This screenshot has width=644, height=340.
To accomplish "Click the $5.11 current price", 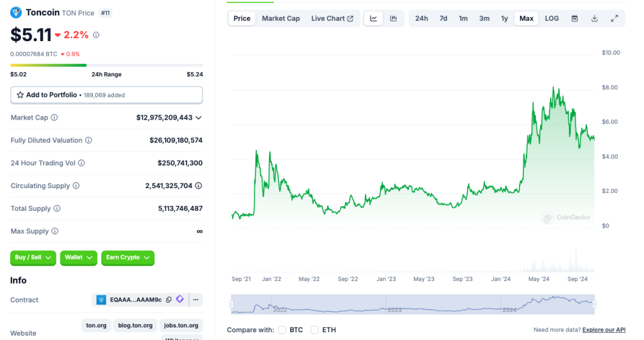I will [x=31, y=35].
